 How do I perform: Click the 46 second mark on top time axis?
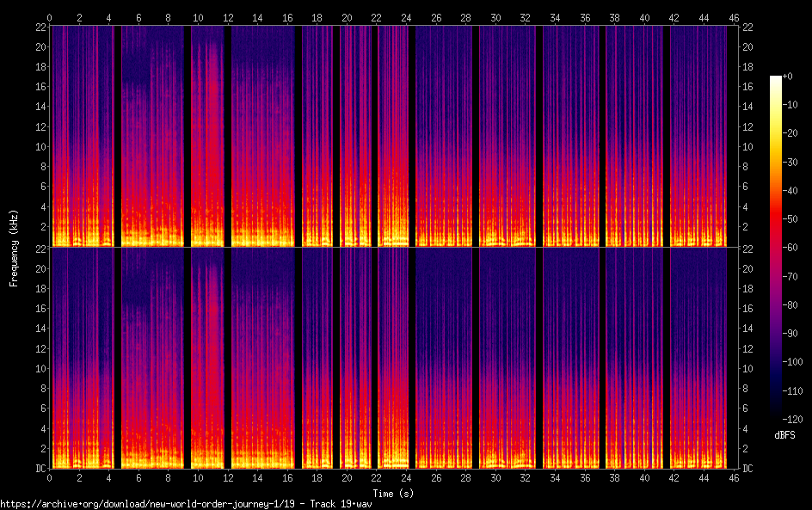click(734, 17)
